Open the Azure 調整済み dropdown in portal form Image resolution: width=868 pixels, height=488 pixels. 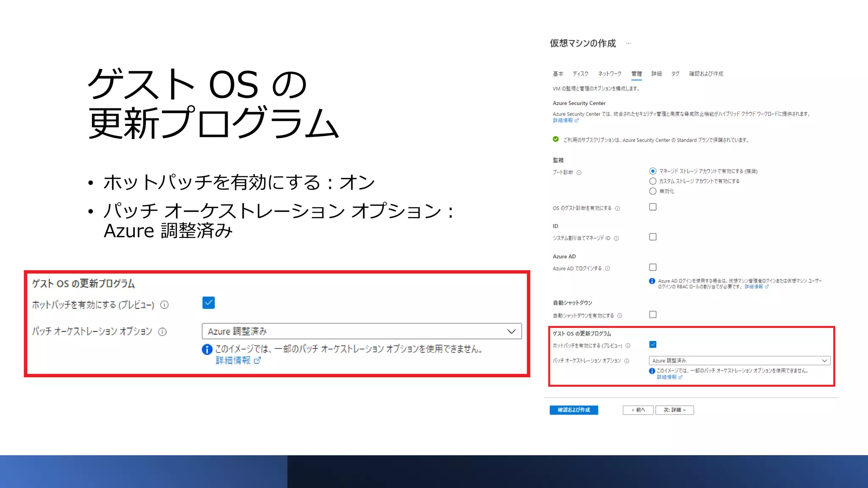tap(739, 360)
